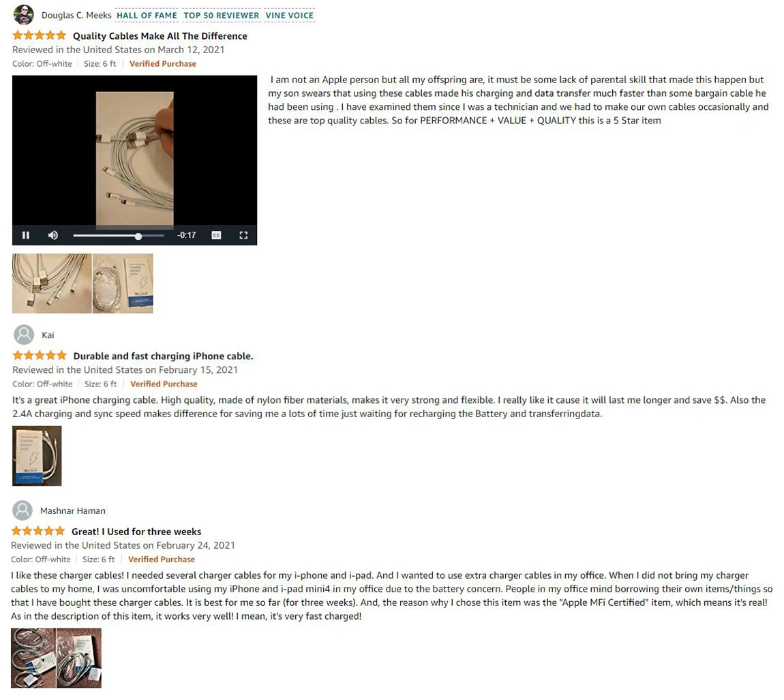Click 'Quality Cables Make All The Difference' title
Image resolution: width=784 pixels, height=700 pixels.
(x=160, y=36)
